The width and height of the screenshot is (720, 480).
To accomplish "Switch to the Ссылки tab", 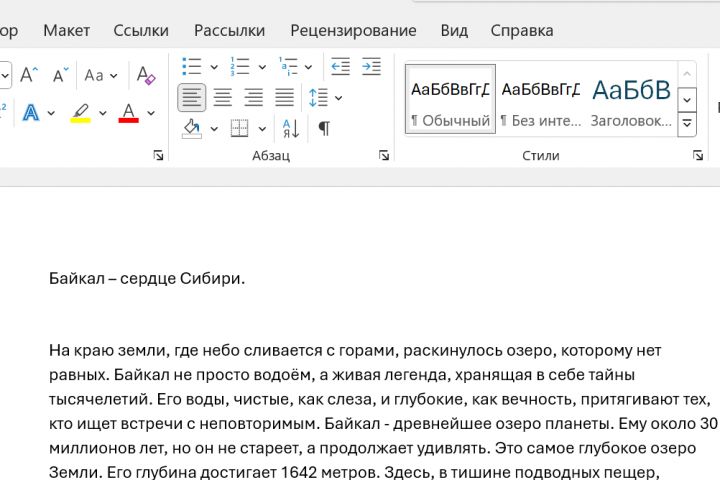I will coord(141,31).
